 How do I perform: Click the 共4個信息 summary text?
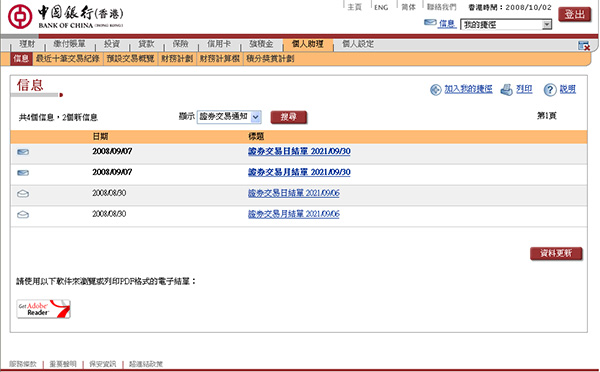point(58,117)
